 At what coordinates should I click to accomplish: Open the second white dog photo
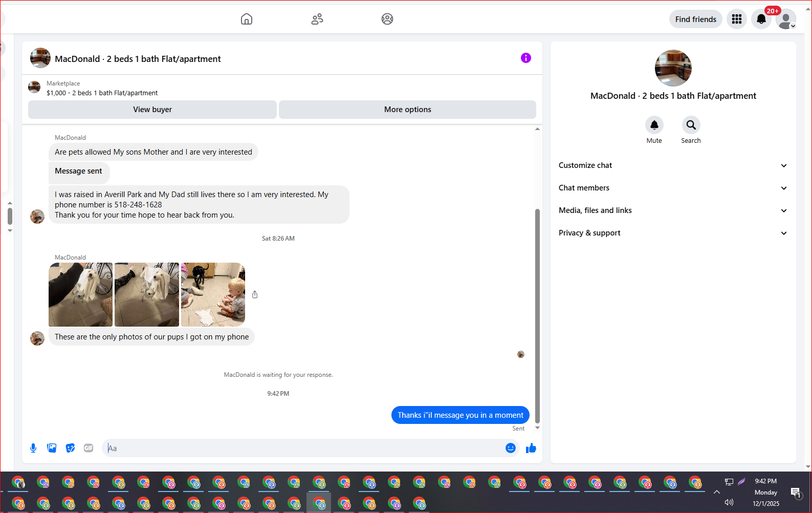[147, 295]
